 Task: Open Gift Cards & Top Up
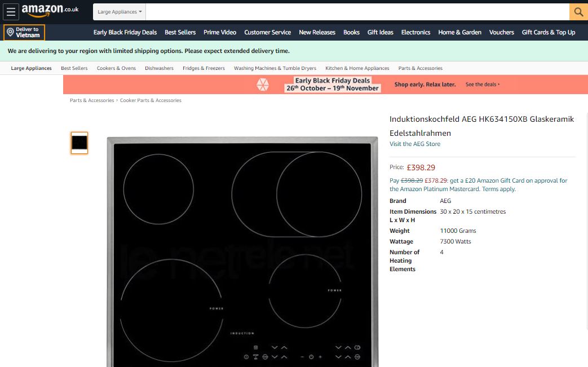point(548,32)
